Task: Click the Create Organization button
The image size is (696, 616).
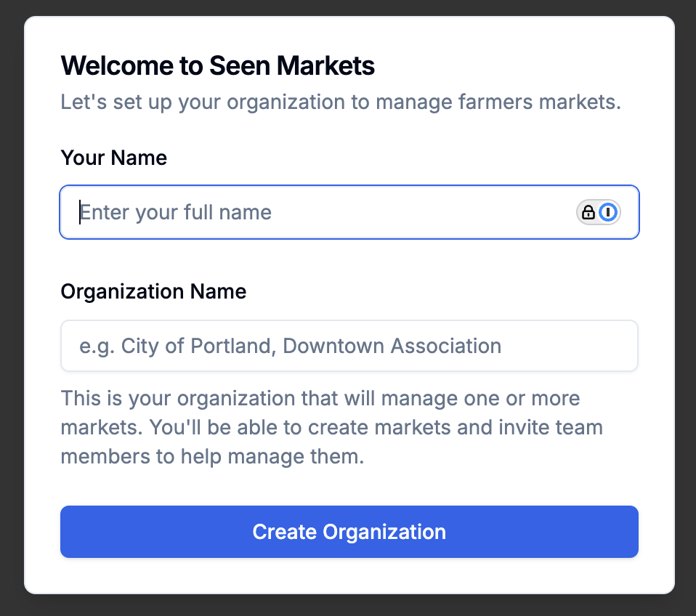Action: tap(349, 532)
